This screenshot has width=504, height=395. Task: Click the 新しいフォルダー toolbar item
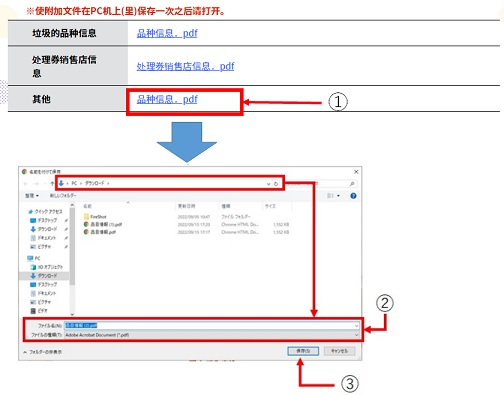63,195
